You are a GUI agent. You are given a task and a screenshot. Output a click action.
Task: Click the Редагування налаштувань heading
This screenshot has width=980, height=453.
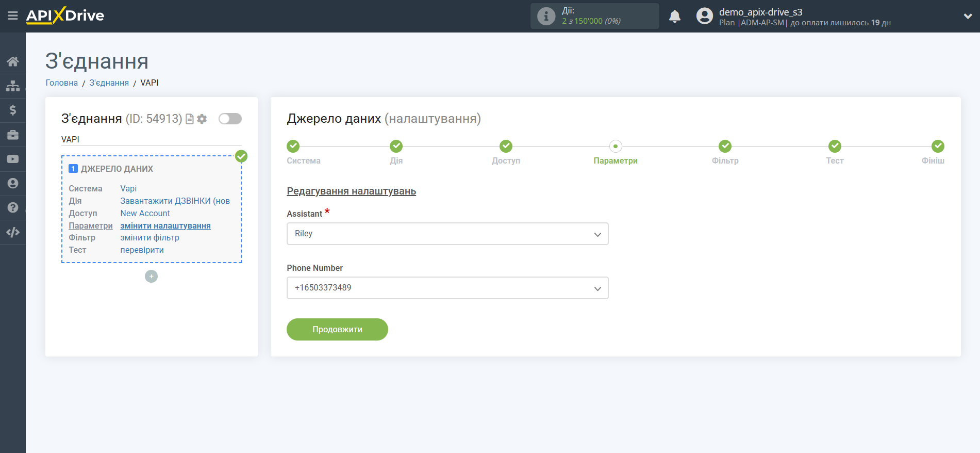point(351,191)
